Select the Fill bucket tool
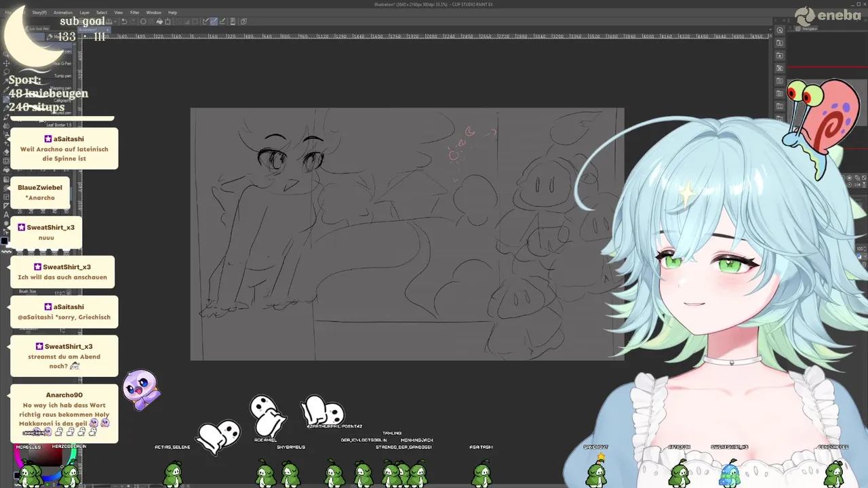 6,169
